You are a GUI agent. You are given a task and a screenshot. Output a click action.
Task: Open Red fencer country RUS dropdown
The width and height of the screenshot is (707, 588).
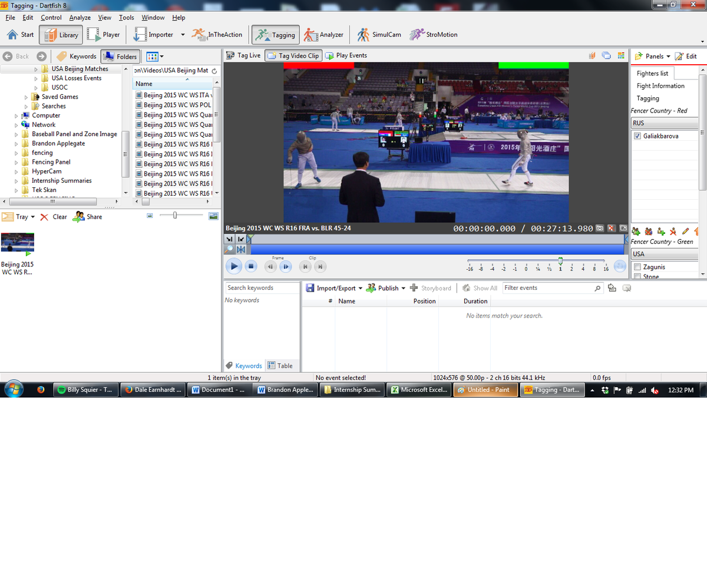[x=665, y=123]
